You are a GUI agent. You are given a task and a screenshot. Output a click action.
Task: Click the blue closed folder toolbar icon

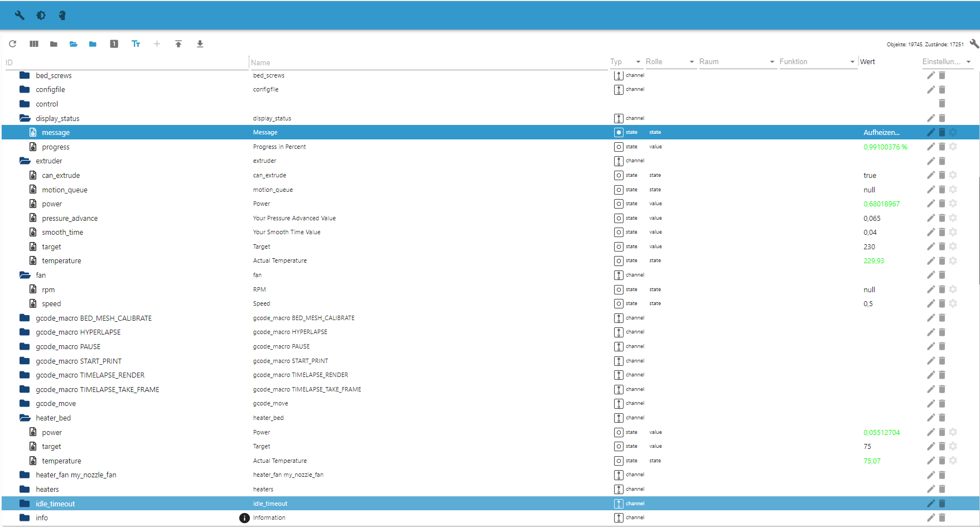[93, 44]
